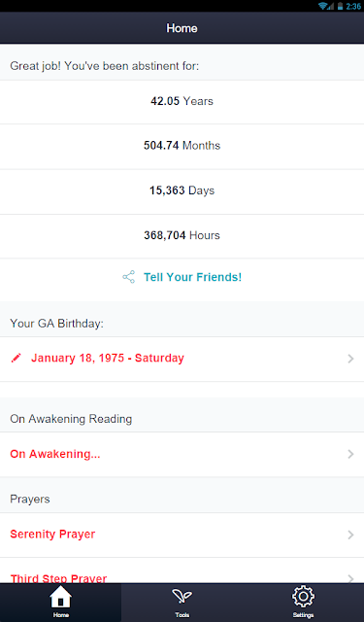Expand the Serenity Prayer row chevron

[x=350, y=535]
